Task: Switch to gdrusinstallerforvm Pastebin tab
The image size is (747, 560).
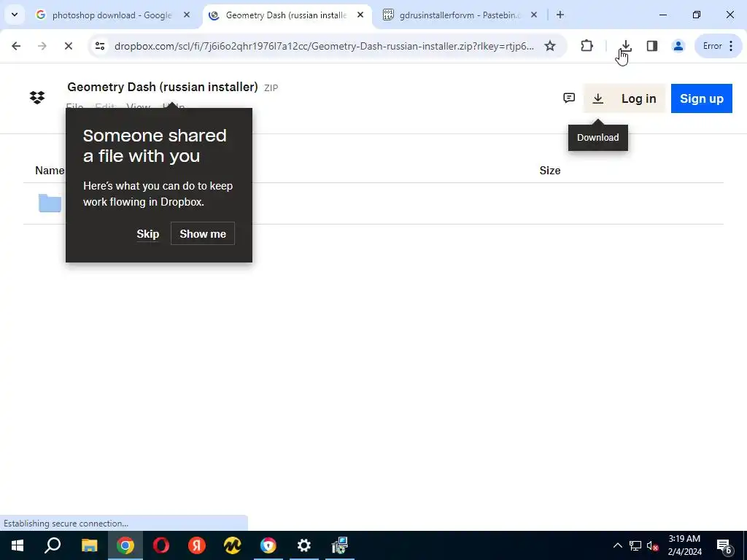Action: coord(461,15)
